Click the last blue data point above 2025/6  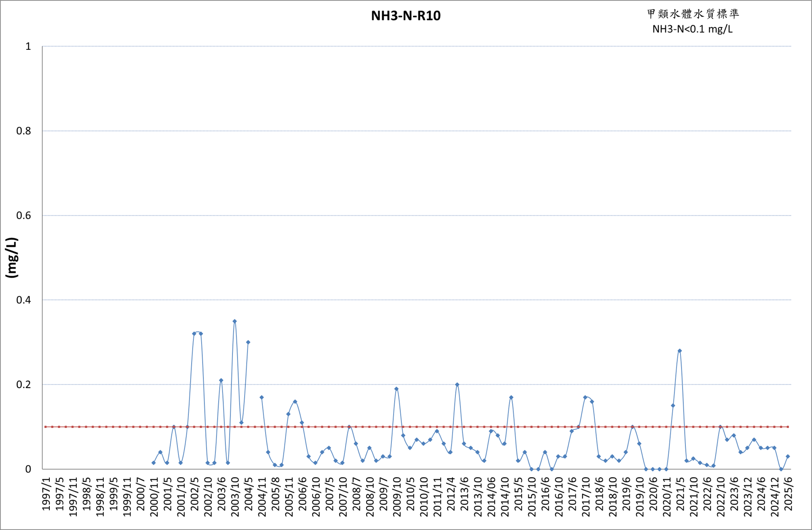[788, 456]
